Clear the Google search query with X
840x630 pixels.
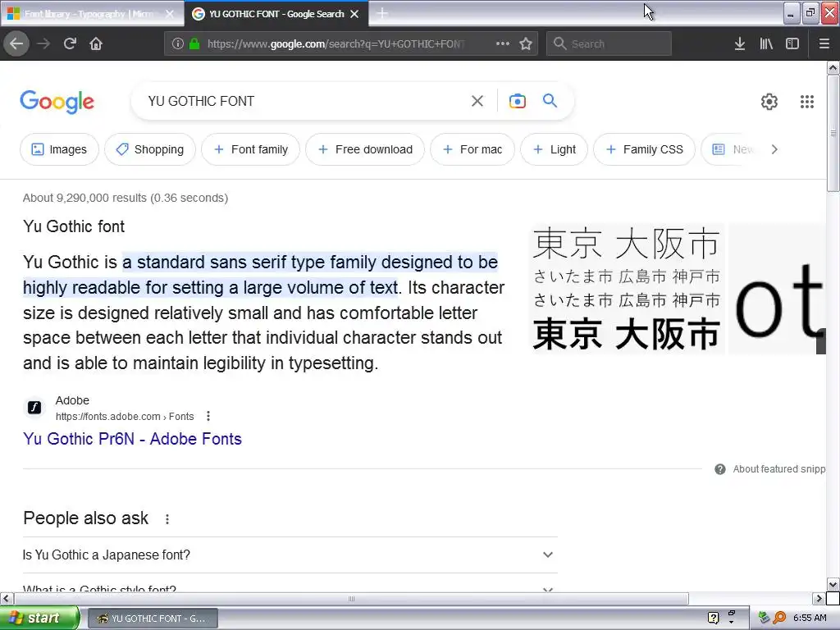(x=477, y=101)
